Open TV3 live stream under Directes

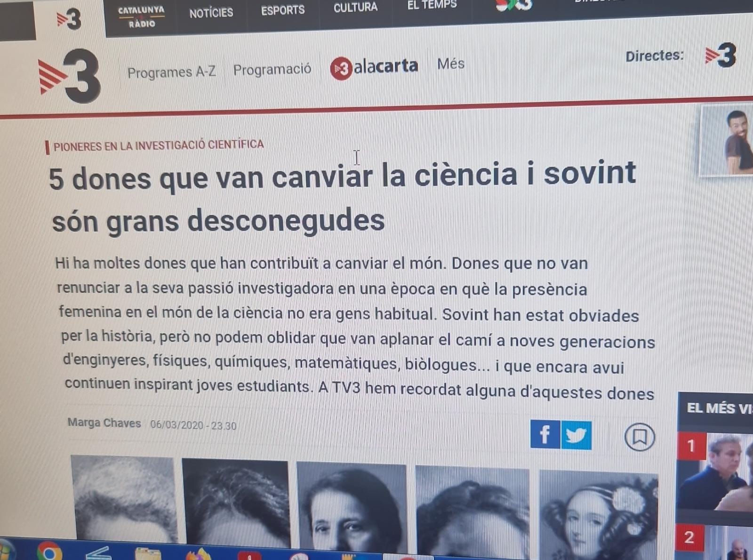(721, 56)
